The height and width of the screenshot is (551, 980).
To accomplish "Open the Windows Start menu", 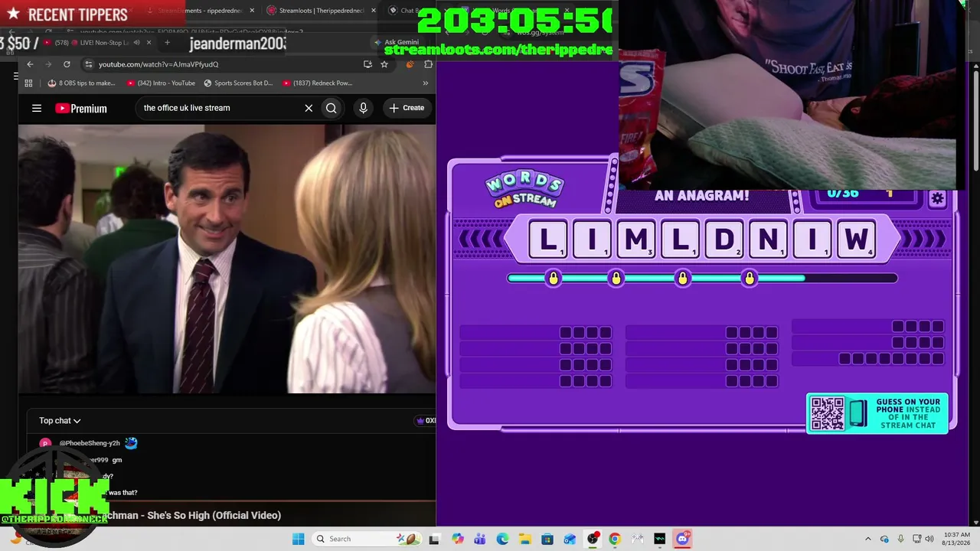I will (299, 539).
